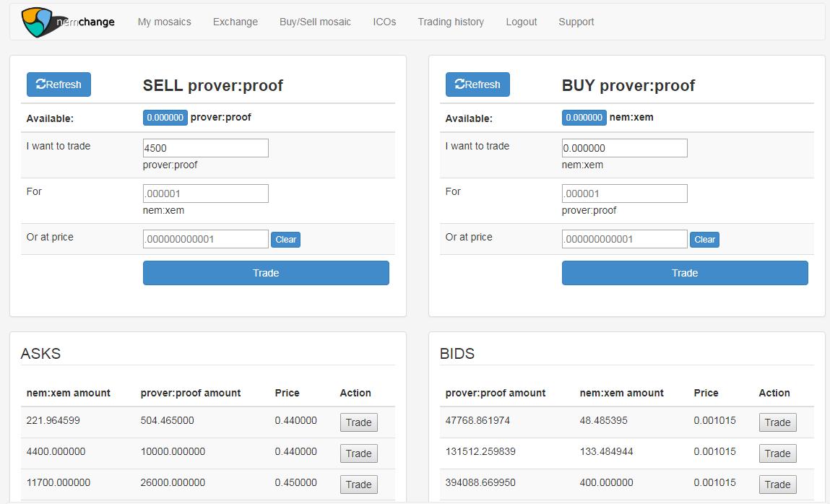
Task: Focus SELL 'Or at price' field
Action: (205, 239)
